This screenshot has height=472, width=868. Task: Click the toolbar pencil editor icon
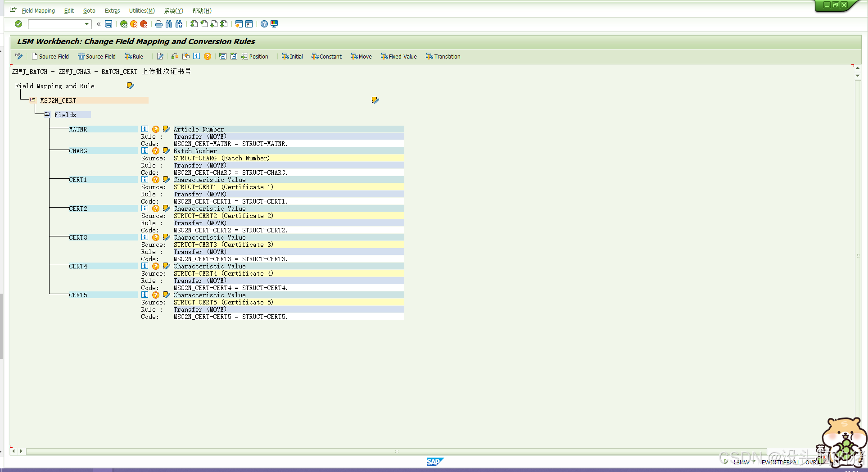[x=160, y=56]
